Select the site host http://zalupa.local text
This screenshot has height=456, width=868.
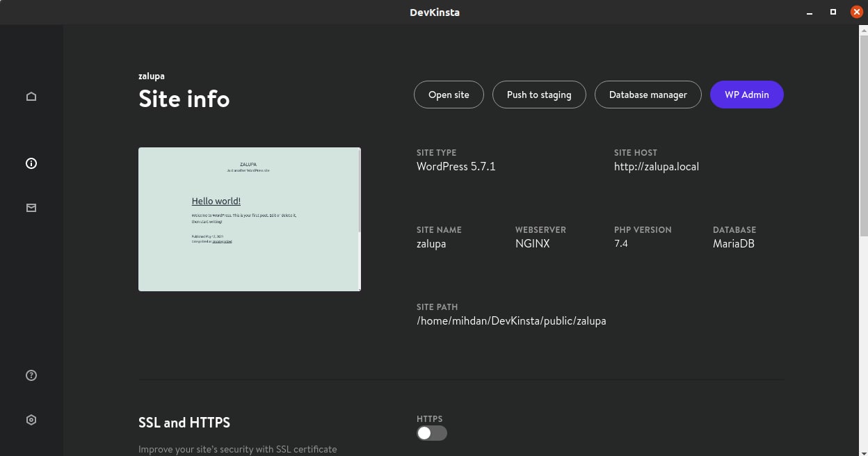(657, 167)
